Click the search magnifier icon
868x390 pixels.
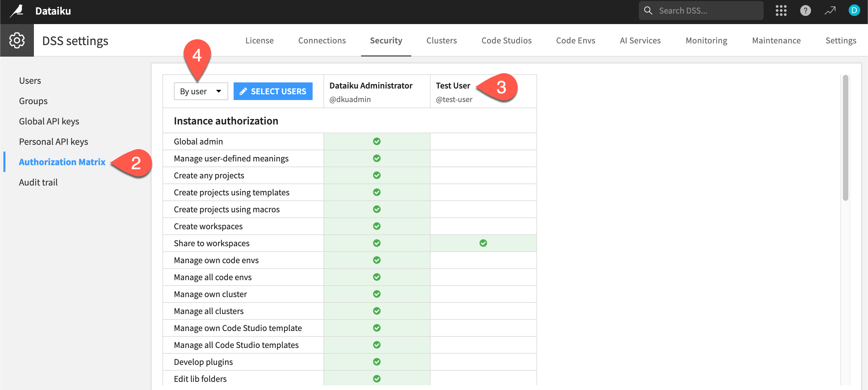[648, 11]
